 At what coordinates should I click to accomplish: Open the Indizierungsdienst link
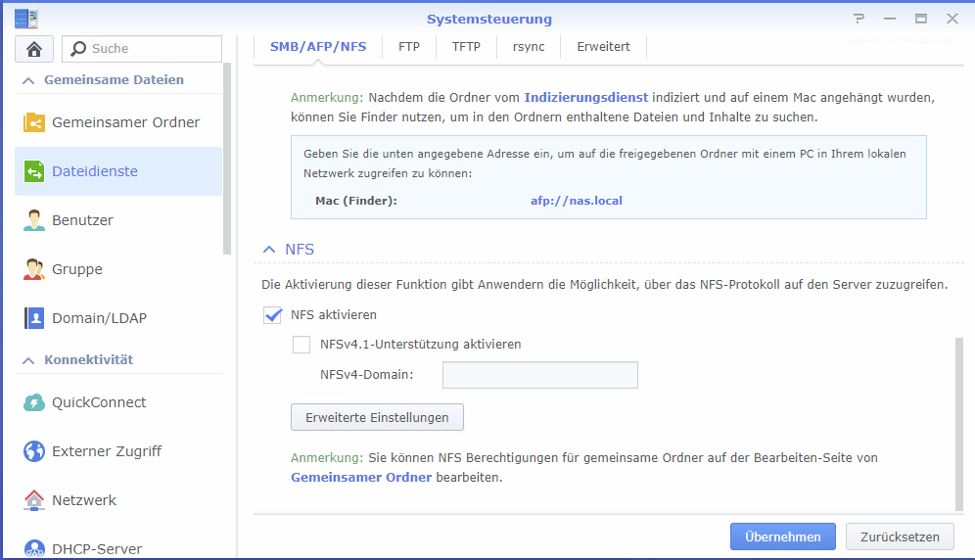pyautogui.click(x=585, y=98)
